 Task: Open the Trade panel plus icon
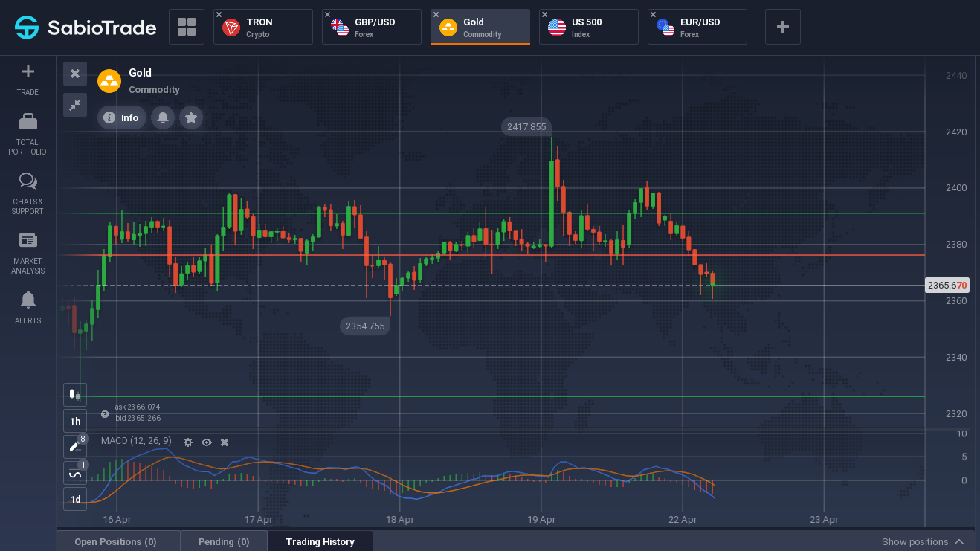[x=28, y=72]
